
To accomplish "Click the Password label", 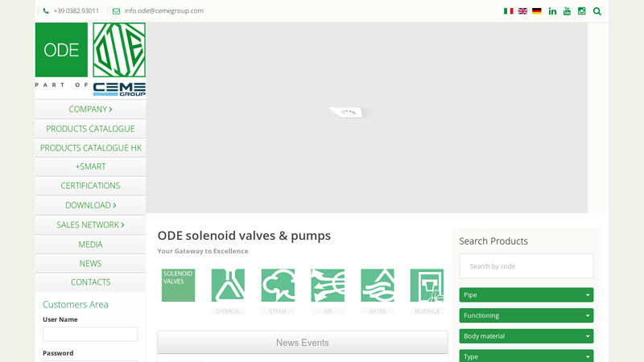I will [x=58, y=353].
